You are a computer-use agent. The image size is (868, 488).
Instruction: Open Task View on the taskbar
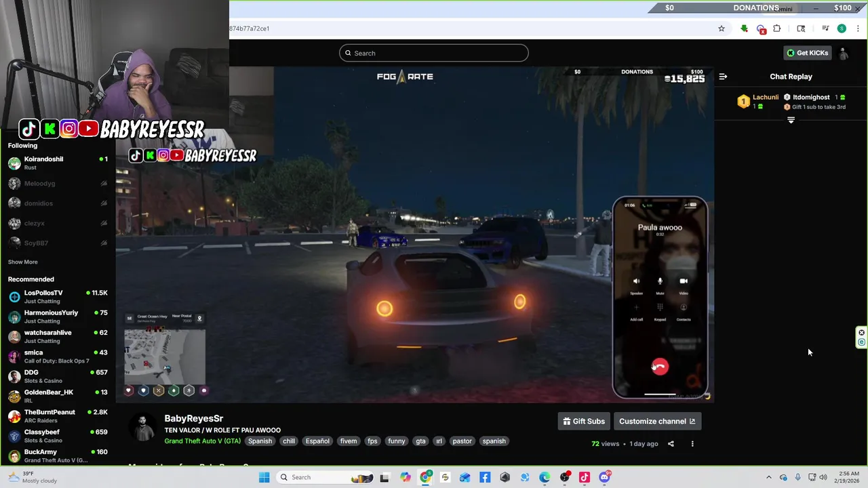pyautogui.click(x=384, y=477)
